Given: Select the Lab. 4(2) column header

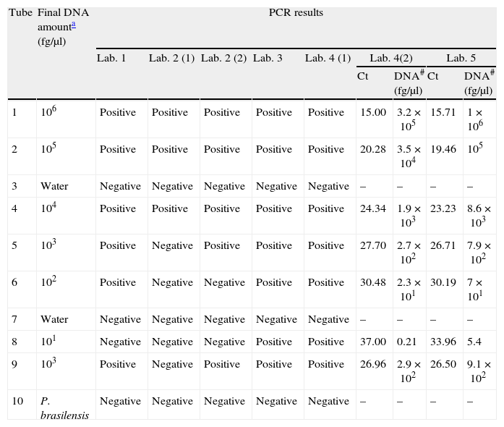Looking at the screenshot, I should click(390, 58).
